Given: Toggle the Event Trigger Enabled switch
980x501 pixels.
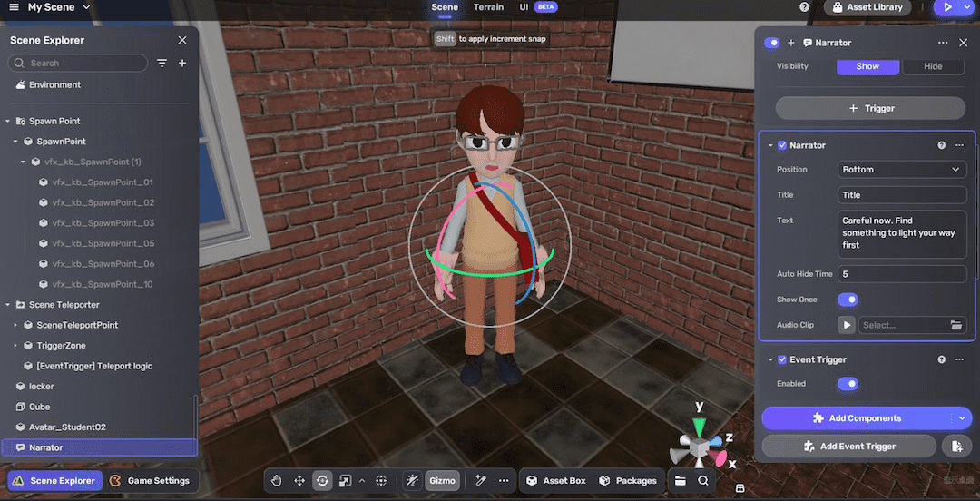Looking at the screenshot, I should [848, 384].
